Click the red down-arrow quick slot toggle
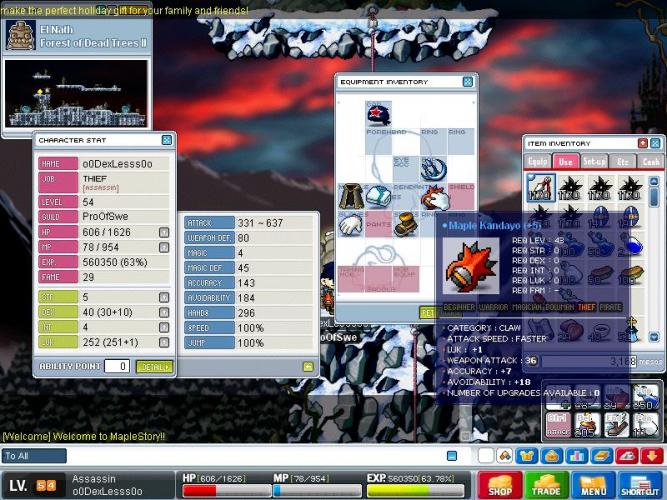 [x=652, y=456]
